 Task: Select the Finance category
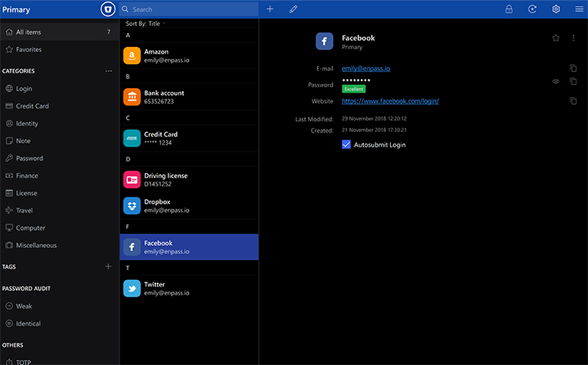click(60, 176)
